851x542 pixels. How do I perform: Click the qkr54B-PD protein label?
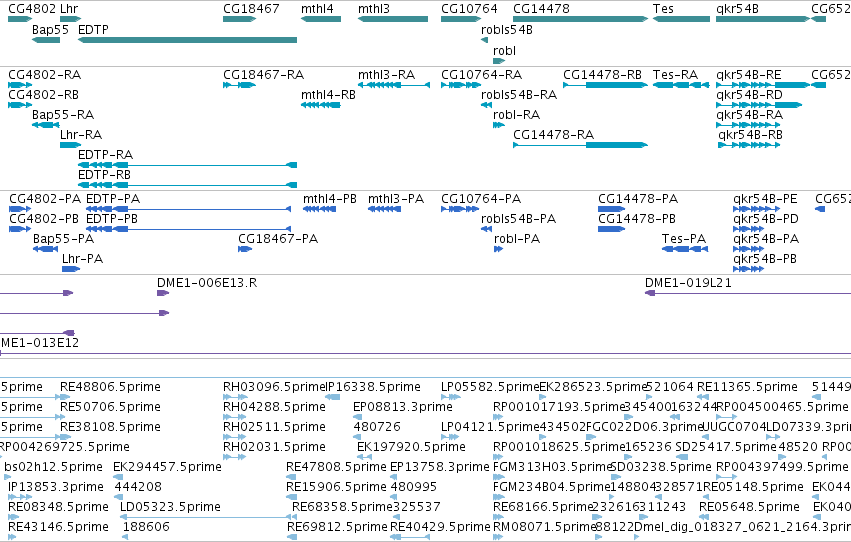pos(766,219)
